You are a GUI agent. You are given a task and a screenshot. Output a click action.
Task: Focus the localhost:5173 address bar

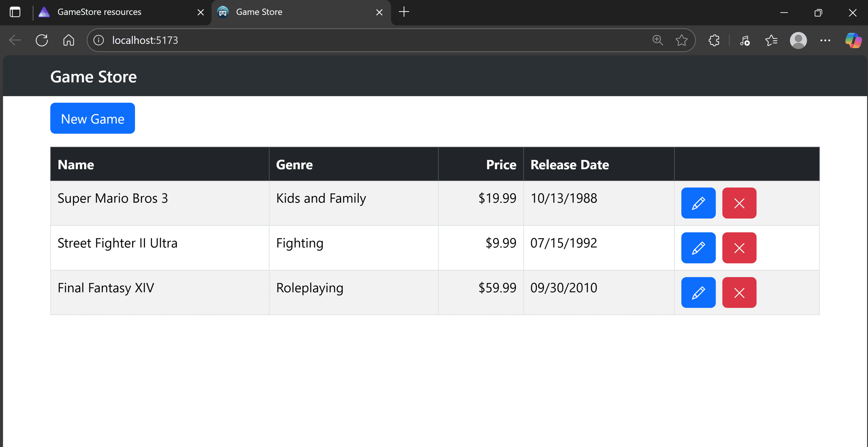pos(376,40)
